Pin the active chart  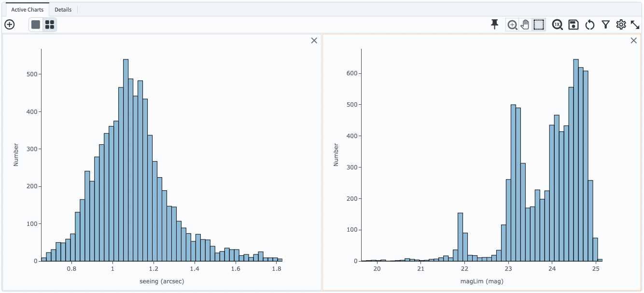point(494,24)
